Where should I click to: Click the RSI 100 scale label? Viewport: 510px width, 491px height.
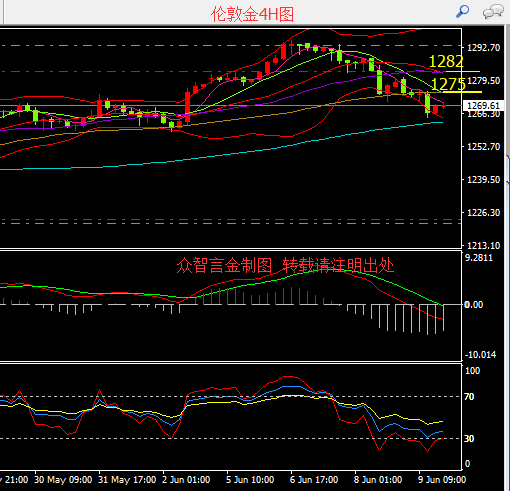click(472, 371)
